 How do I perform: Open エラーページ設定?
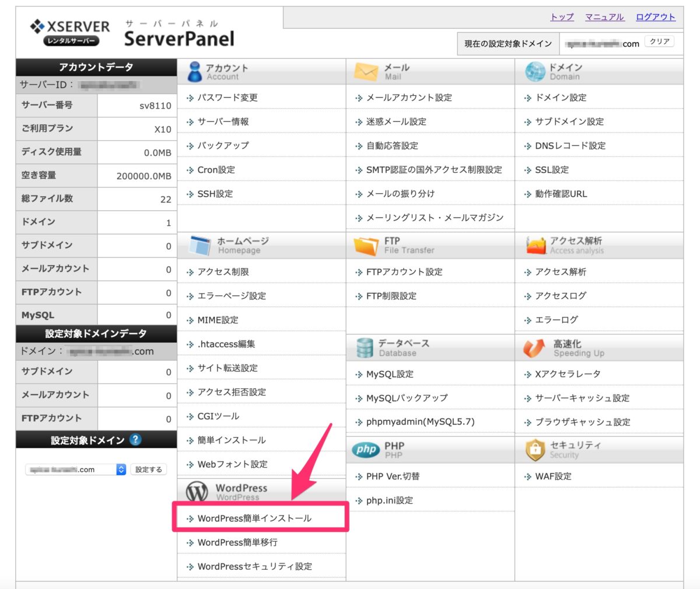pyautogui.click(x=232, y=296)
